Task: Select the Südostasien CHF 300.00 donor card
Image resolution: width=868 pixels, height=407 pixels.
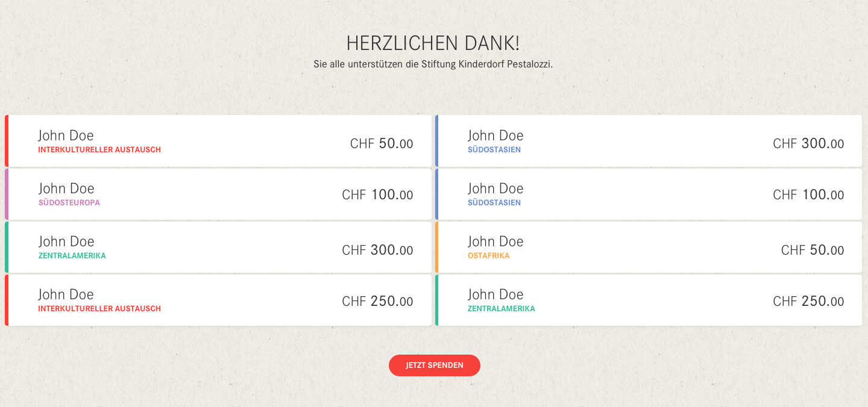Action: click(x=649, y=141)
